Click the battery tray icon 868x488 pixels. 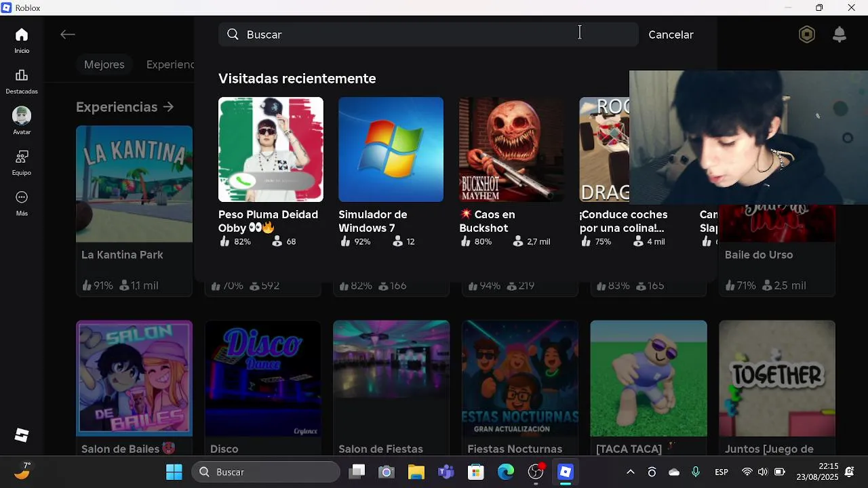pos(780,472)
